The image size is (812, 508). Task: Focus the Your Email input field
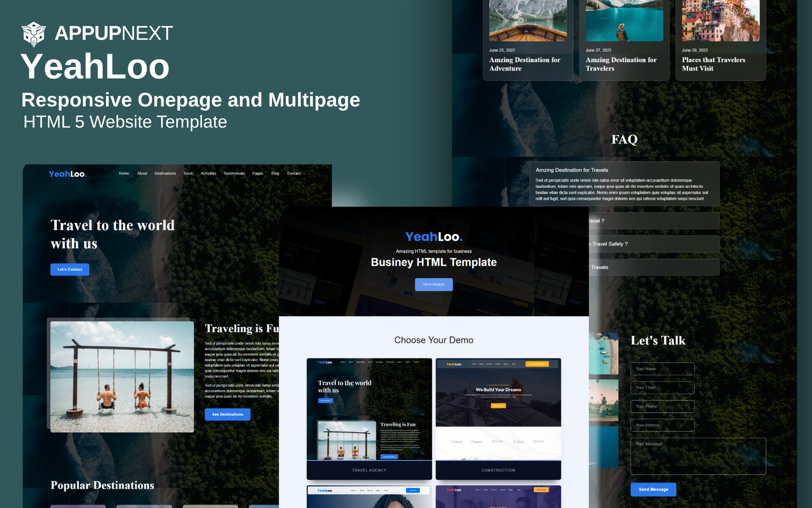click(662, 388)
